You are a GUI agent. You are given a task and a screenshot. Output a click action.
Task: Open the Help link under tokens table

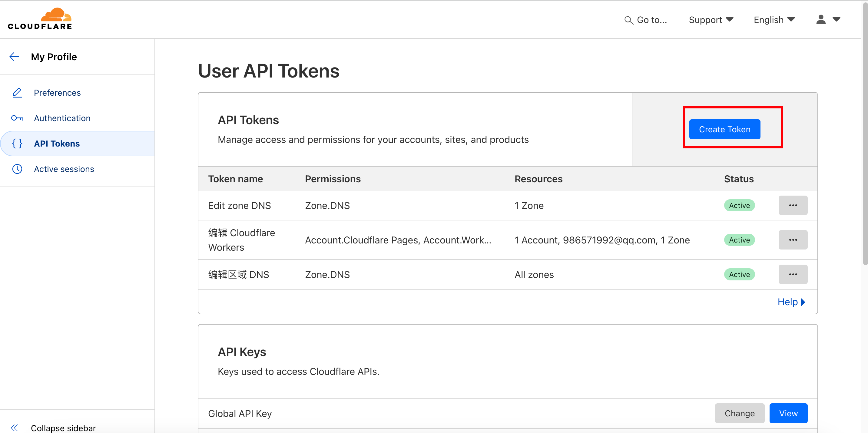pyautogui.click(x=790, y=302)
